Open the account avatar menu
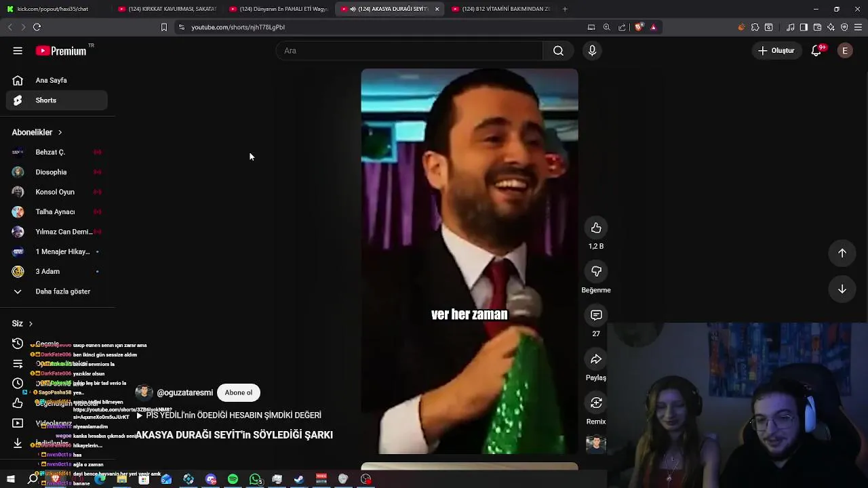Screen dimensions: 868x488 (845, 51)
